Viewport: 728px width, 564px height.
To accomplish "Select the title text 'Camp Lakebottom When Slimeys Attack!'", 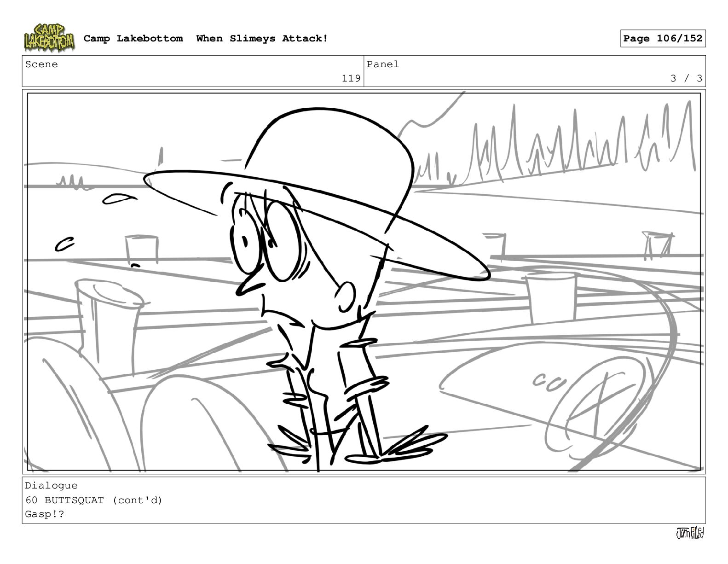I will tap(206, 39).
